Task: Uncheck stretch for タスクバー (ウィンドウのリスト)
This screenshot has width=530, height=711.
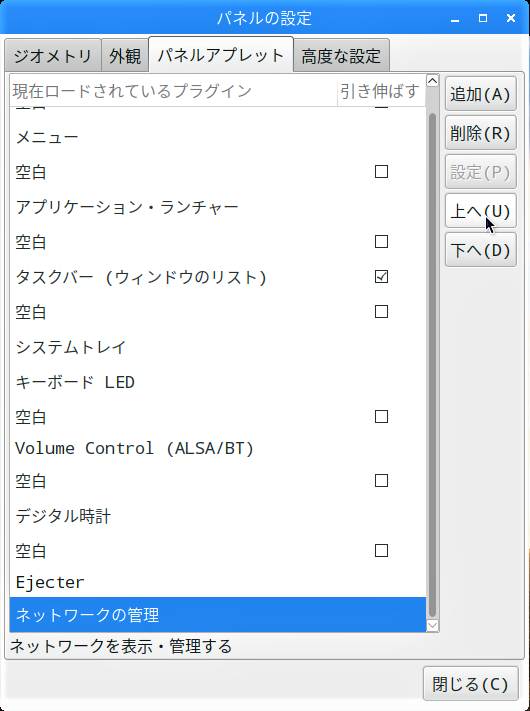Action: [381, 277]
